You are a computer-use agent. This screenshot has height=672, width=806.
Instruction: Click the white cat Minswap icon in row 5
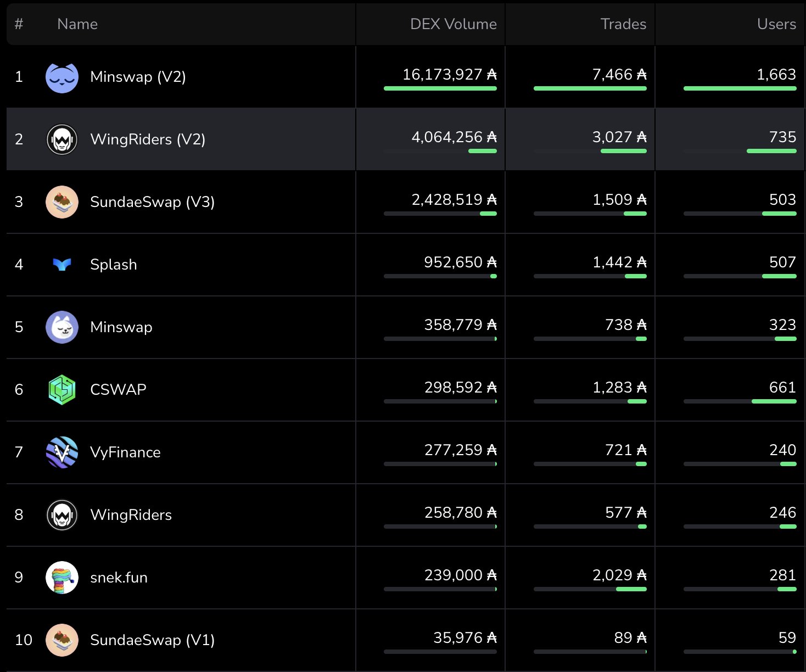(x=62, y=327)
